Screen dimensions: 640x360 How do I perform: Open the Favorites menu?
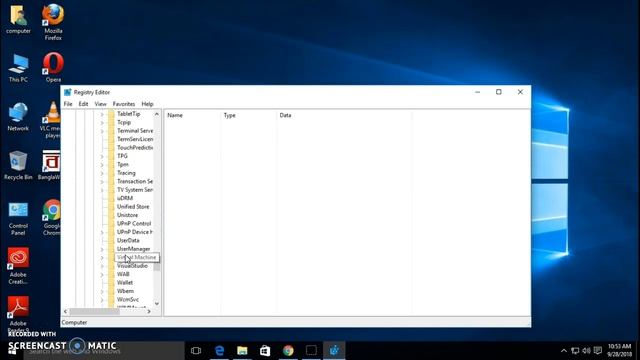[124, 104]
